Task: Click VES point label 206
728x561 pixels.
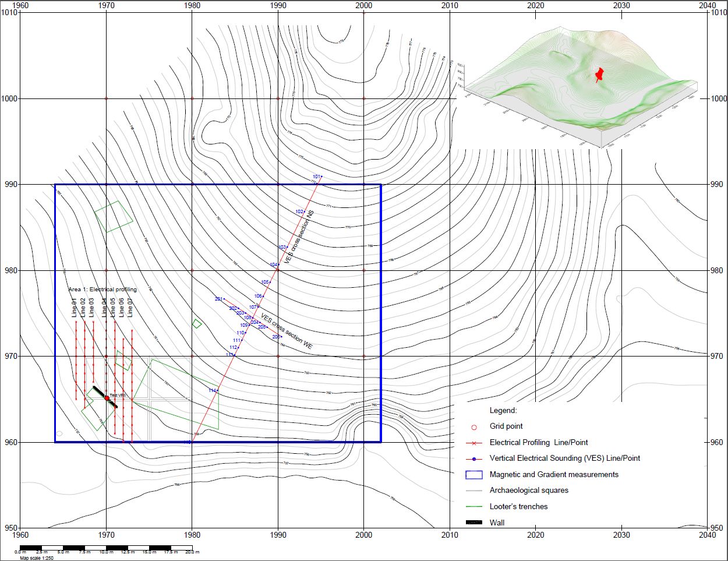Action: point(276,337)
